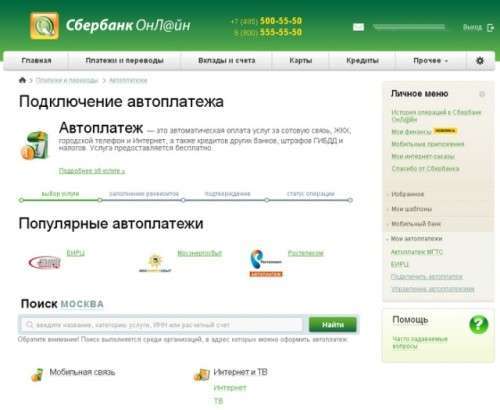Select Мосэнергосбыт autopayment link
The image size is (500, 410).
pos(200,253)
